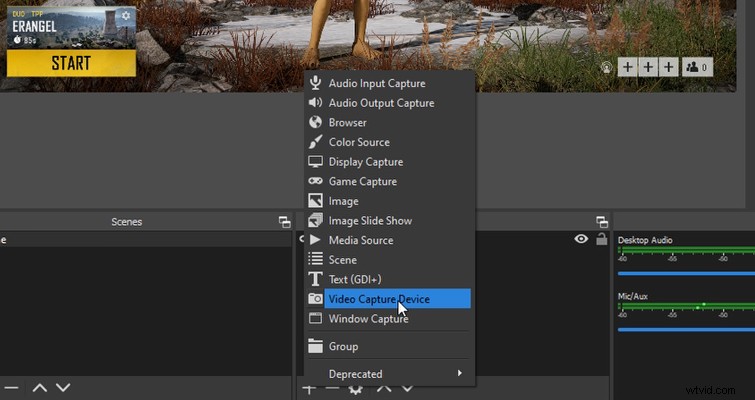Click the T icon for Text (GDI+)

(x=315, y=279)
